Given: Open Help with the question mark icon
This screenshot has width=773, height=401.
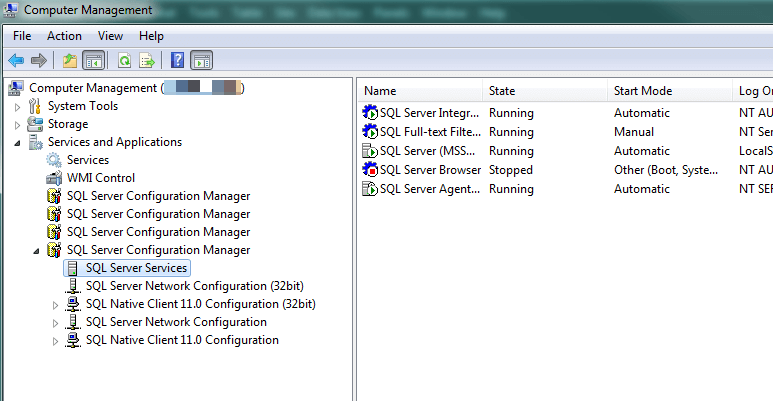Looking at the screenshot, I should tap(177, 60).
